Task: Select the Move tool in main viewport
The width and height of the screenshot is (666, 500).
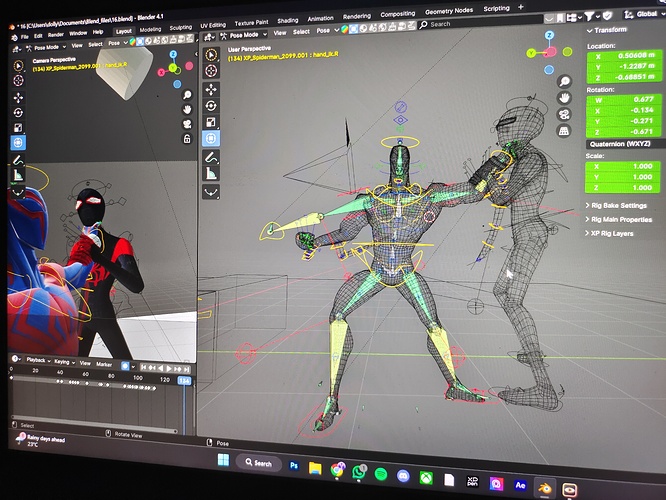Action: tap(211, 89)
